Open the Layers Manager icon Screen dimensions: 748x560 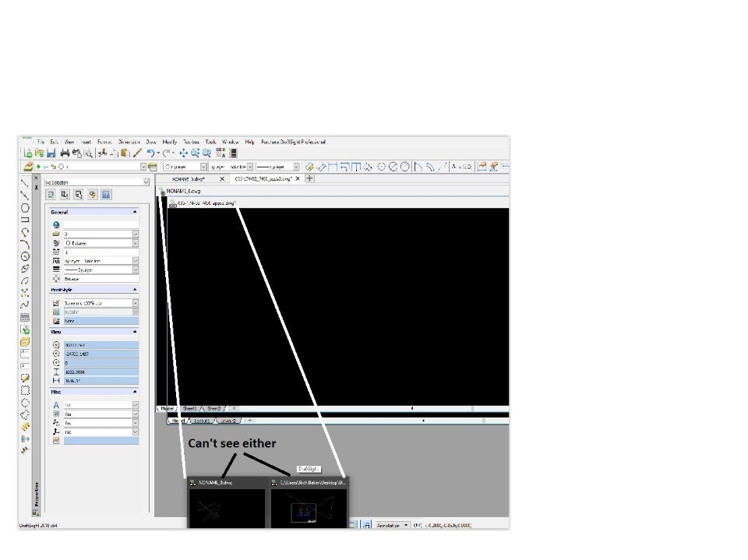pos(28,167)
